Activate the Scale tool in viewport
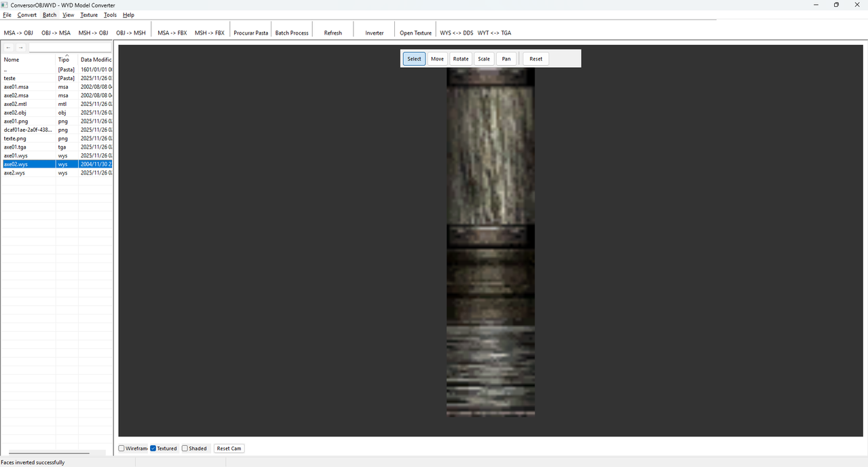 [x=484, y=59]
